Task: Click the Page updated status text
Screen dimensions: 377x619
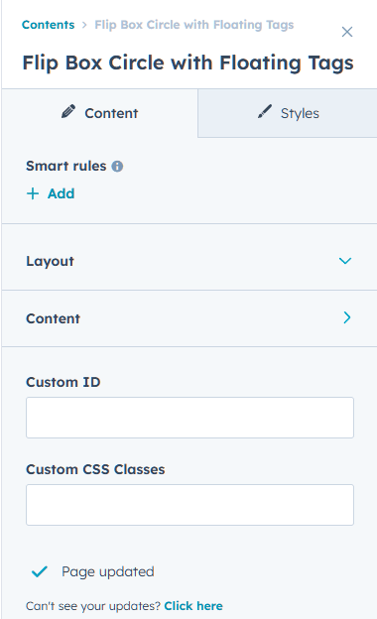Action: click(x=108, y=572)
